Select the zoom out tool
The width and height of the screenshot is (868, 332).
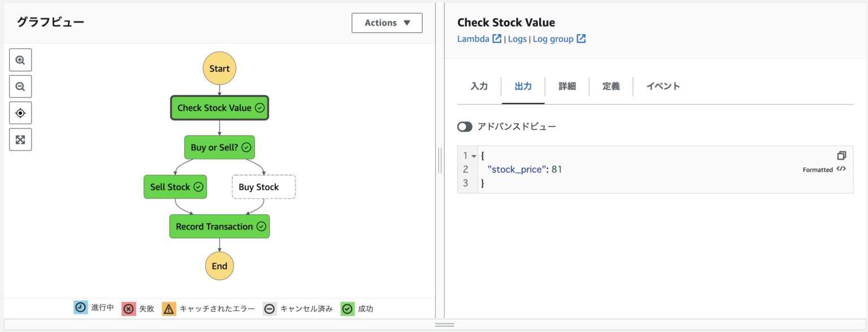20,86
